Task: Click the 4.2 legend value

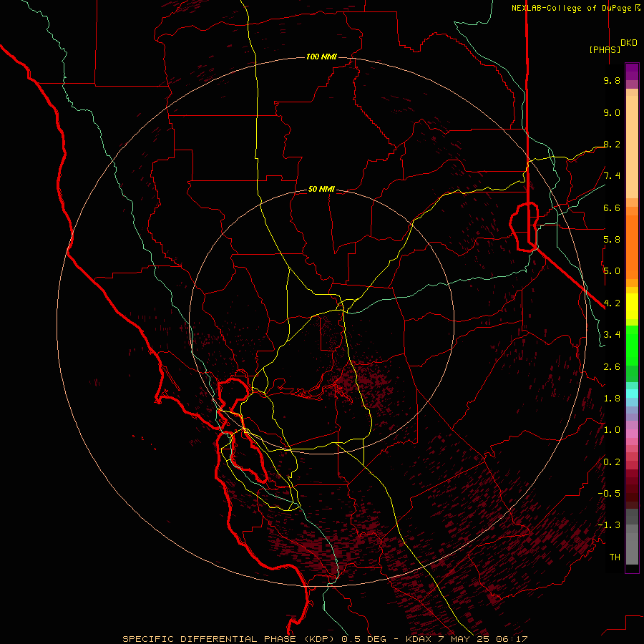Action: tap(612, 303)
